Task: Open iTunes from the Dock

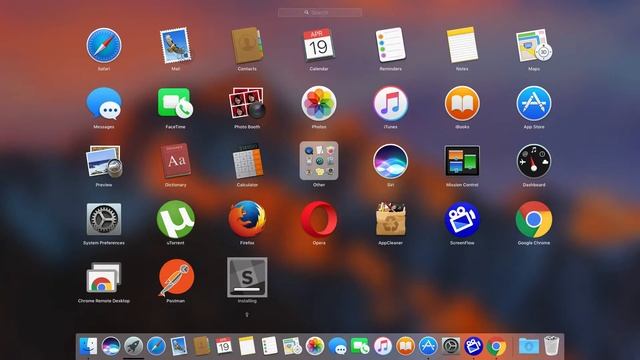Action: [x=383, y=347]
